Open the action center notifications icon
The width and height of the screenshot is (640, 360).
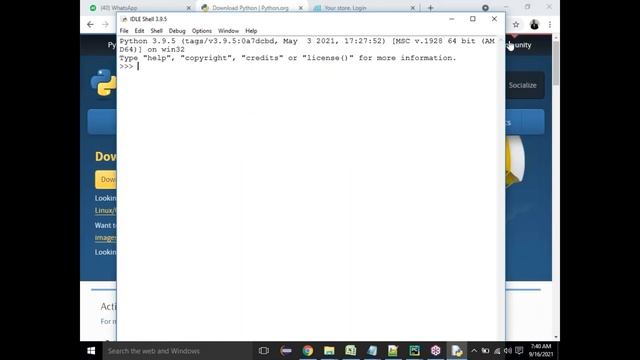[x=519, y=351]
